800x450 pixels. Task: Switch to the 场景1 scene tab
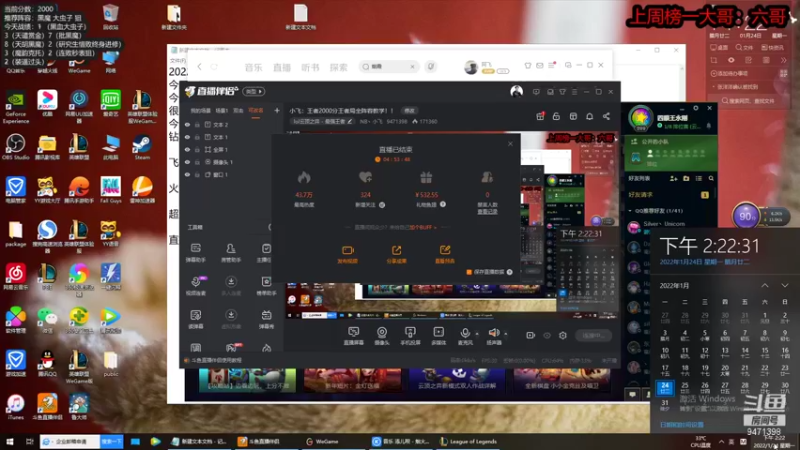click(x=221, y=110)
